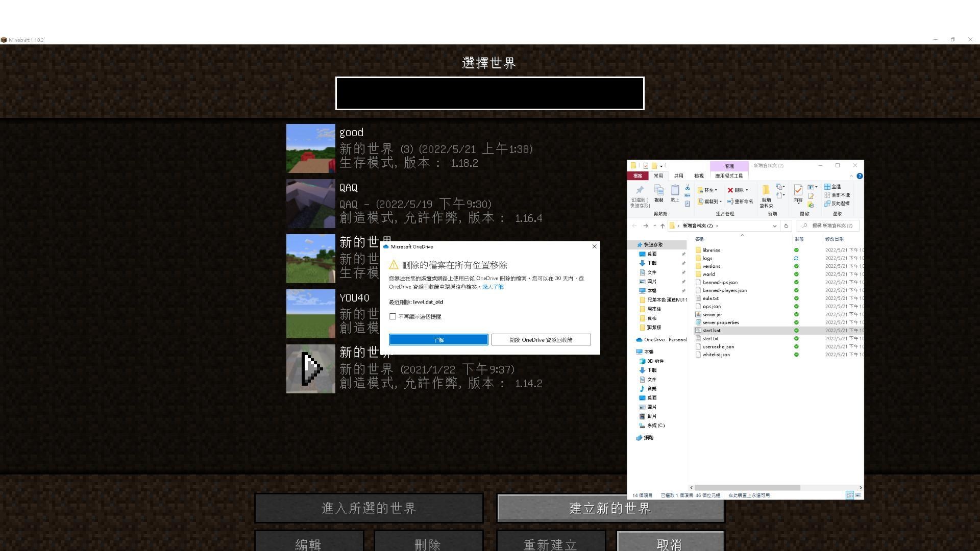Navigate up one level with up arrow
The image size is (980, 551).
[663, 226]
